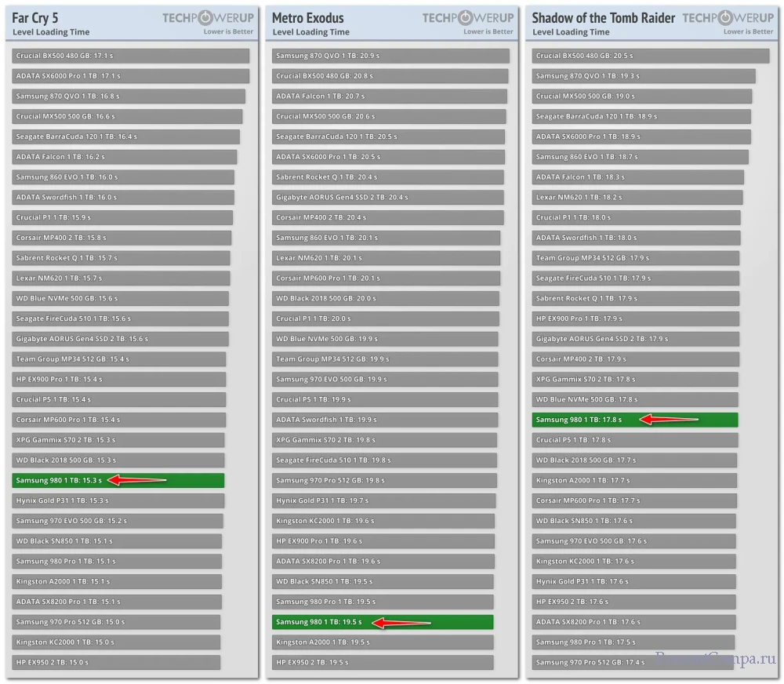This screenshot has height=684, width=784.
Task: Select the Lexar NM620 18.2 s bar
Action: coord(637,197)
